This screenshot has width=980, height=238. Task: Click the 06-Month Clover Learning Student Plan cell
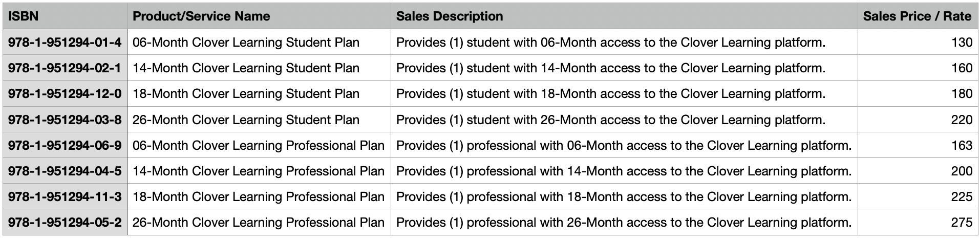click(259, 42)
